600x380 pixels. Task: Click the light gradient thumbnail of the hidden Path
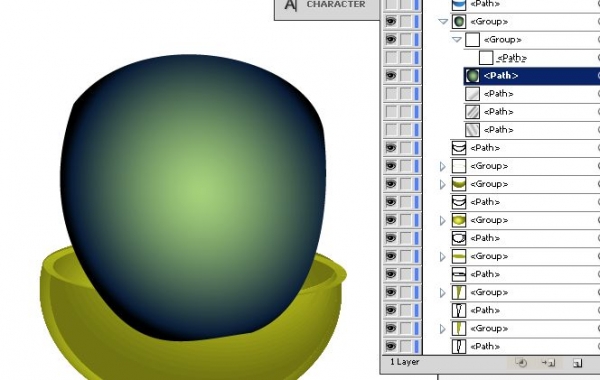pyautogui.click(x=472, y=94)
